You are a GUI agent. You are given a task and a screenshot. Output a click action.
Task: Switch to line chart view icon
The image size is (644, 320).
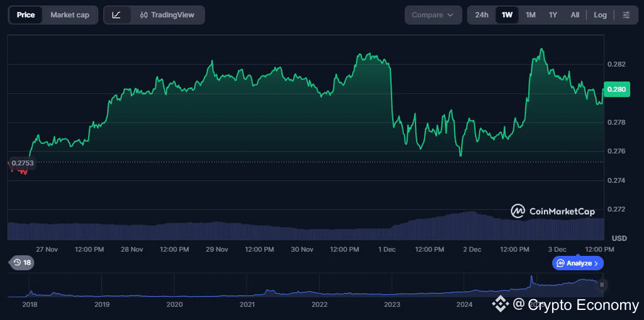[116, 15]
